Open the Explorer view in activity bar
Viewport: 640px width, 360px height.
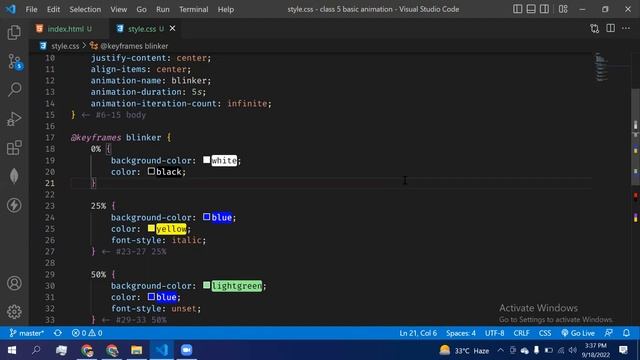(x=14, y=32)
